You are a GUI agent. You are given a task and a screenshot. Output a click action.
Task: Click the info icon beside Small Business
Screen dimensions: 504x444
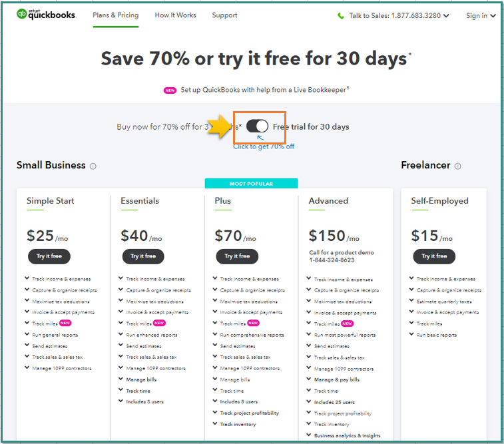coord(93,166)
